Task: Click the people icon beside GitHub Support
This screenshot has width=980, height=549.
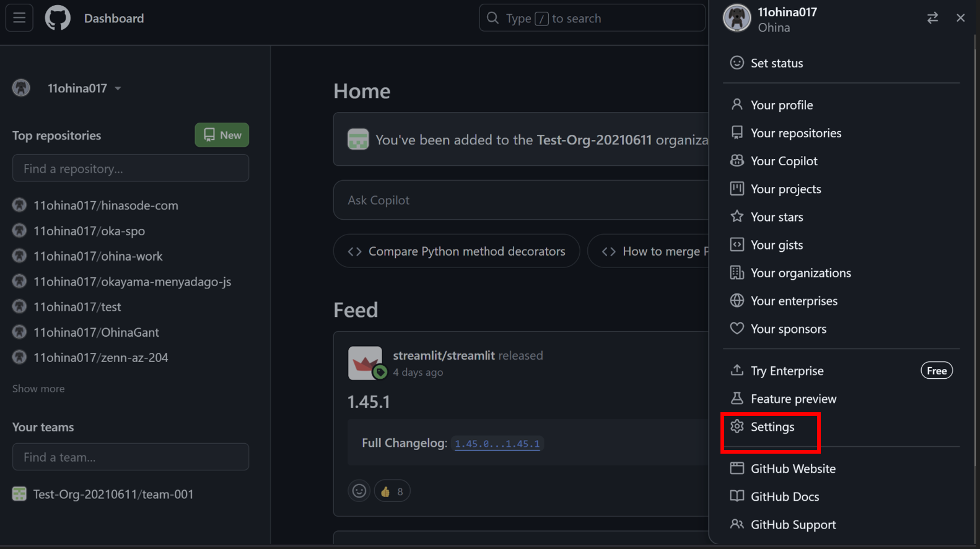Action: (x=737, y=524)
